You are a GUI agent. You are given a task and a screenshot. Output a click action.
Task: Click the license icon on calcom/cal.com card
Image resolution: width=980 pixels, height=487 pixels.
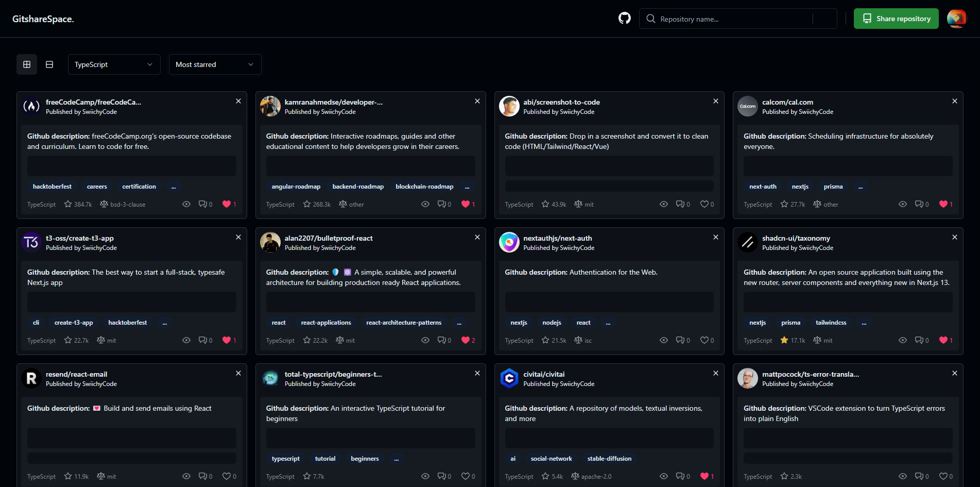(817, 204)
